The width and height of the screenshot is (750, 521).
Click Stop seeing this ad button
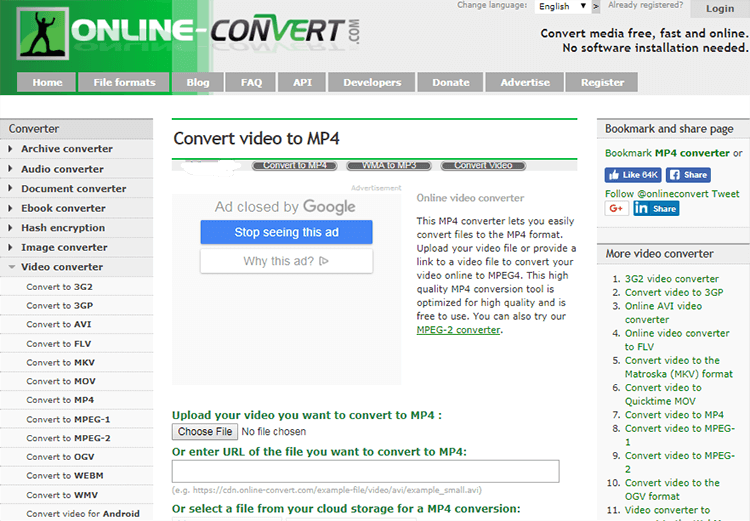pyautogui.click(x=287, y=232)
